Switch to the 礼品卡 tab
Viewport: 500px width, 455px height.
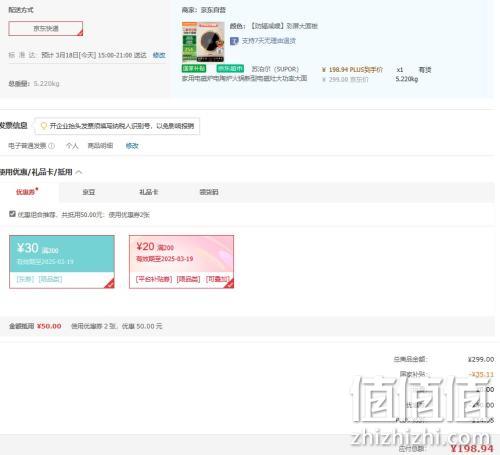click(149, 192)
